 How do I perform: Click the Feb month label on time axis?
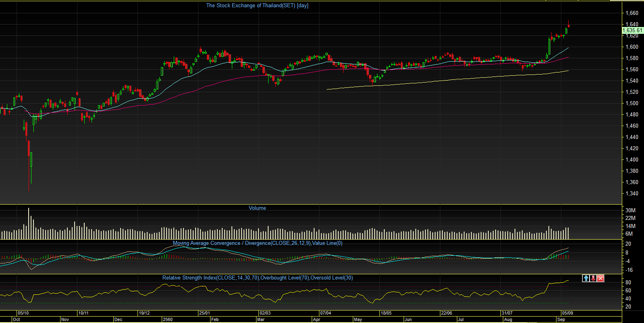[215, 319]
